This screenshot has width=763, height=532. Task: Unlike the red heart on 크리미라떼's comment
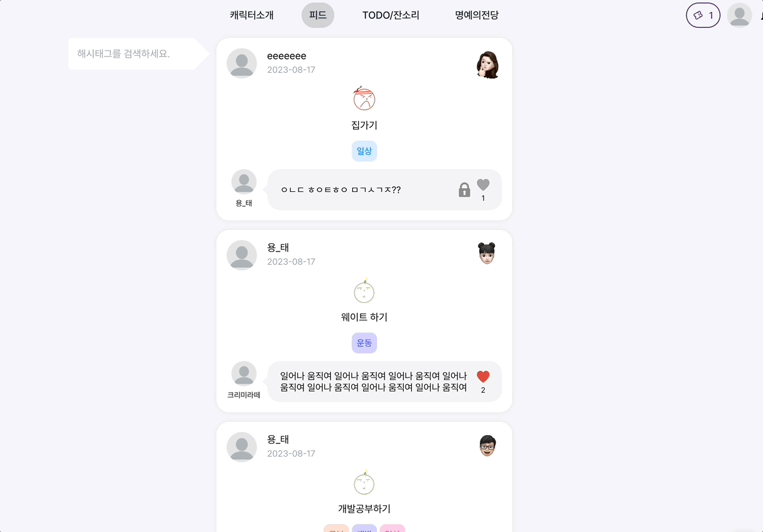[483, 377]
